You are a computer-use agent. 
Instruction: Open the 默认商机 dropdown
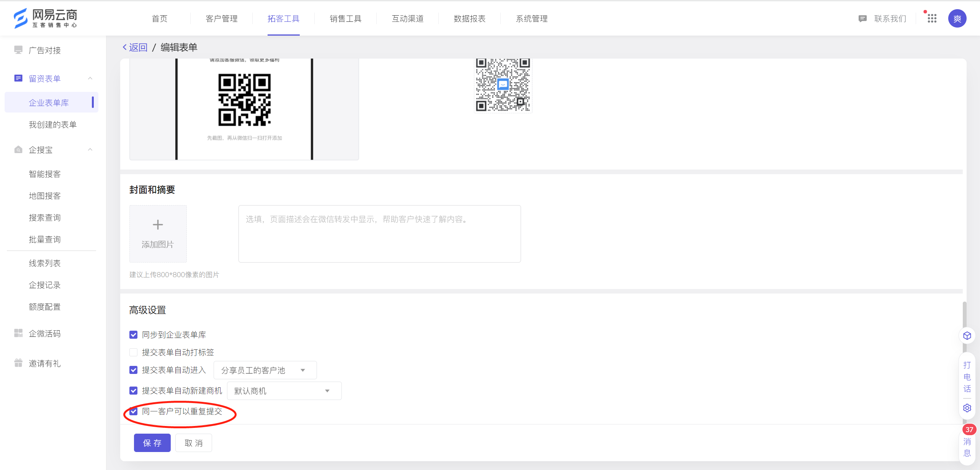pos(284,391)
